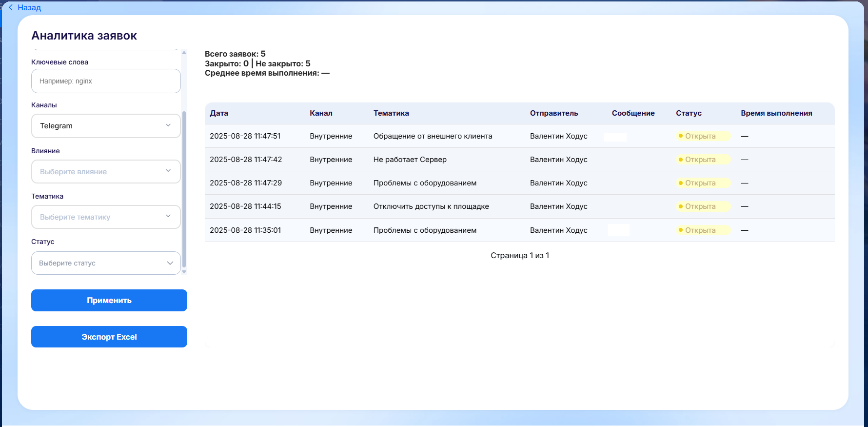Screen dimensions: 868x427
Task: Expand the Влияние dropdown
Action: [106, 172]
